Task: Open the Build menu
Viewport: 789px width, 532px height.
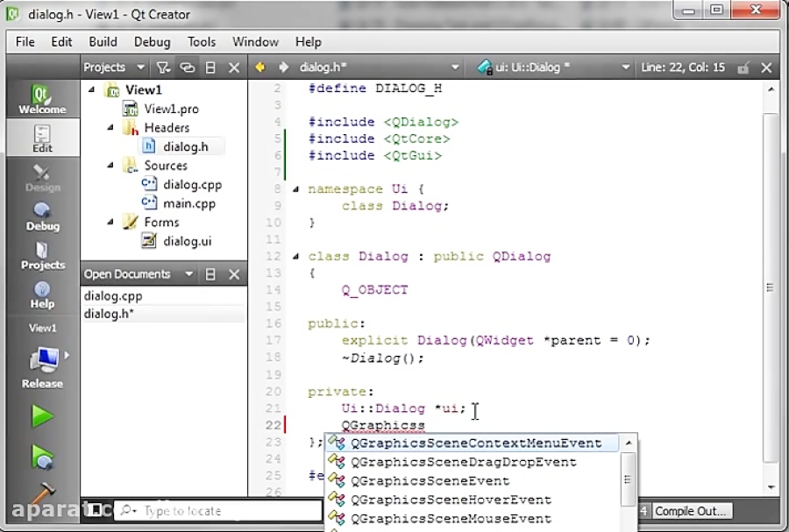Action: [103, 41]
